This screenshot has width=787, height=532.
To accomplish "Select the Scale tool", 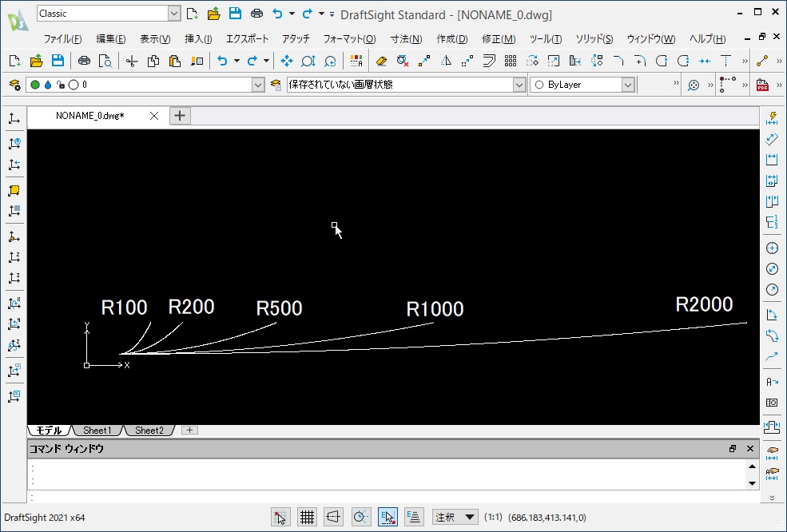I will point(553,62).
